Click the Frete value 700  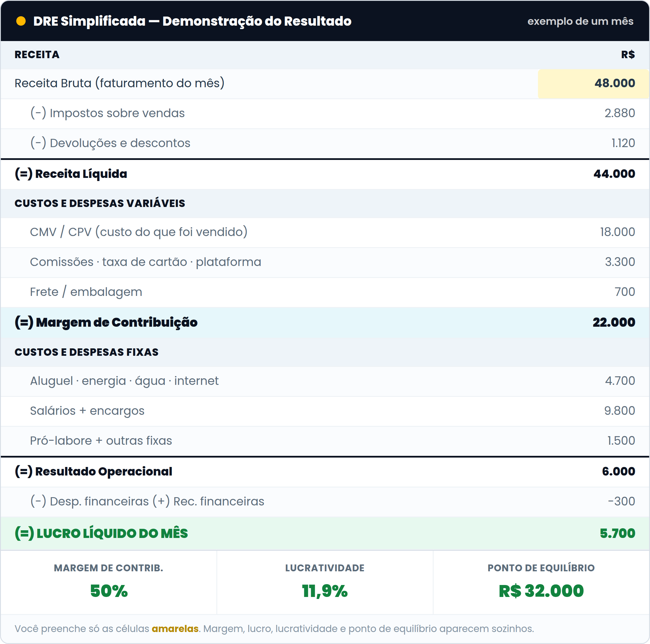coord(624,292)
